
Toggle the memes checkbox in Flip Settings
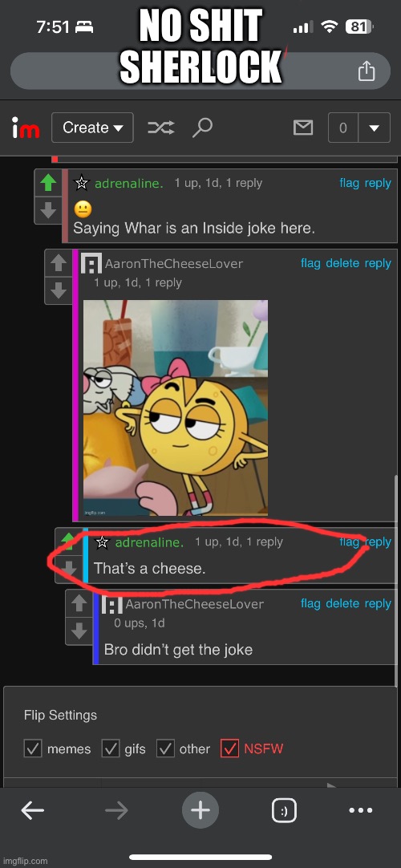coord(33,748)
